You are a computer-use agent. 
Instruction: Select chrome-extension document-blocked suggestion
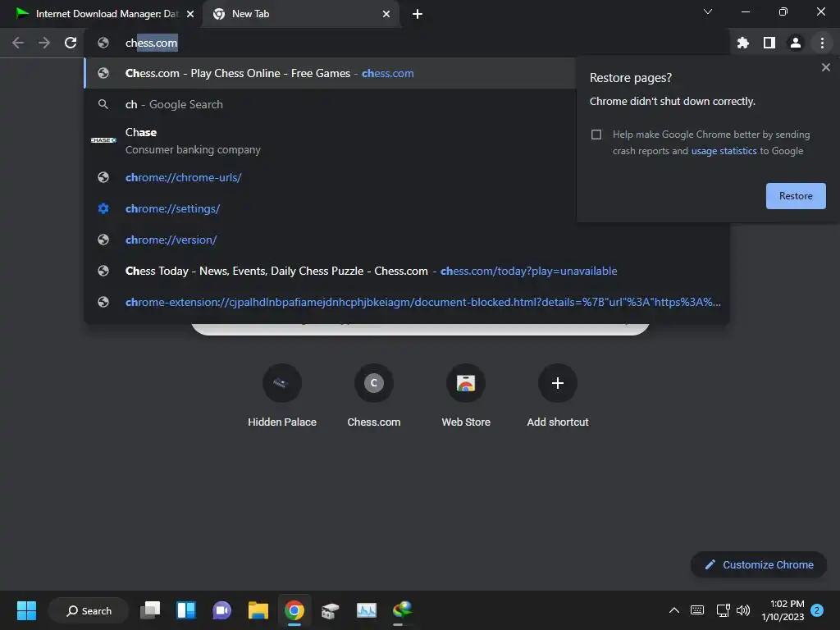pos(407,302)
